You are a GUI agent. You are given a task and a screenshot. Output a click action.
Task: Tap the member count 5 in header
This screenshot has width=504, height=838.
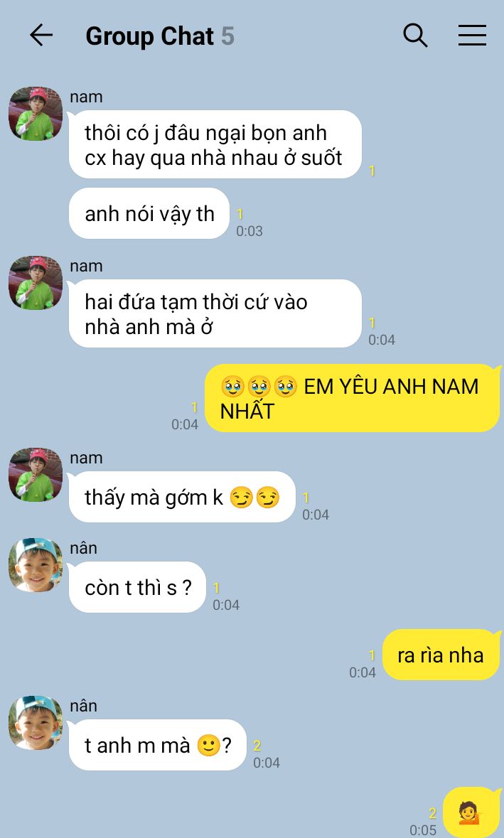227,36
